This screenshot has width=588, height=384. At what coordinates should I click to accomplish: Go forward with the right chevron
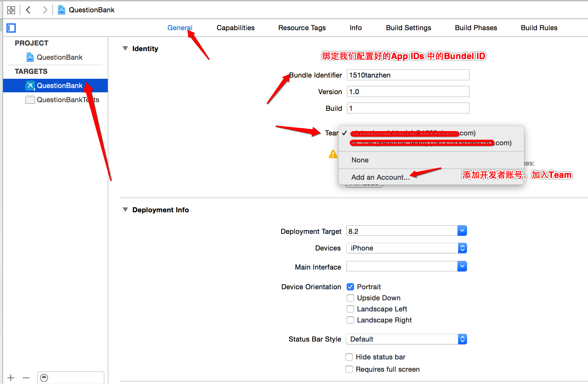click(x=45, y=10)
